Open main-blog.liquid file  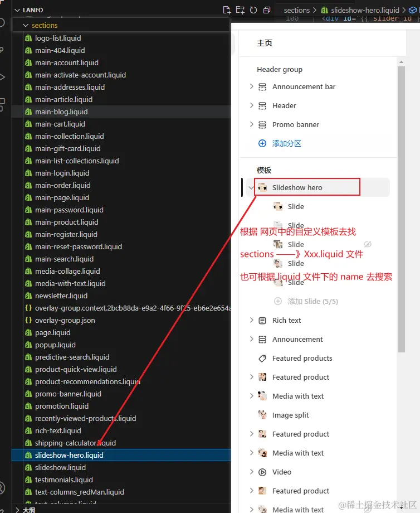(x=61, y=112)
